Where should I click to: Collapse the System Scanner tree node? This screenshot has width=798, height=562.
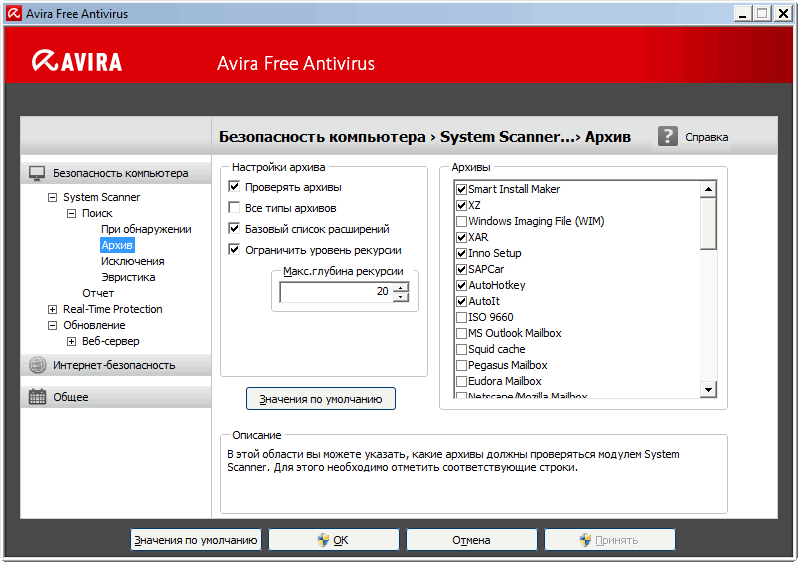click(x=52, y=197)
